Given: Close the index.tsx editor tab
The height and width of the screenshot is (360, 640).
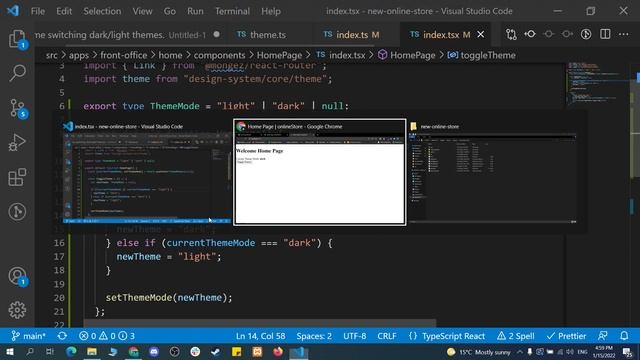Looking at the screenshot, I should tap(481, 35).
